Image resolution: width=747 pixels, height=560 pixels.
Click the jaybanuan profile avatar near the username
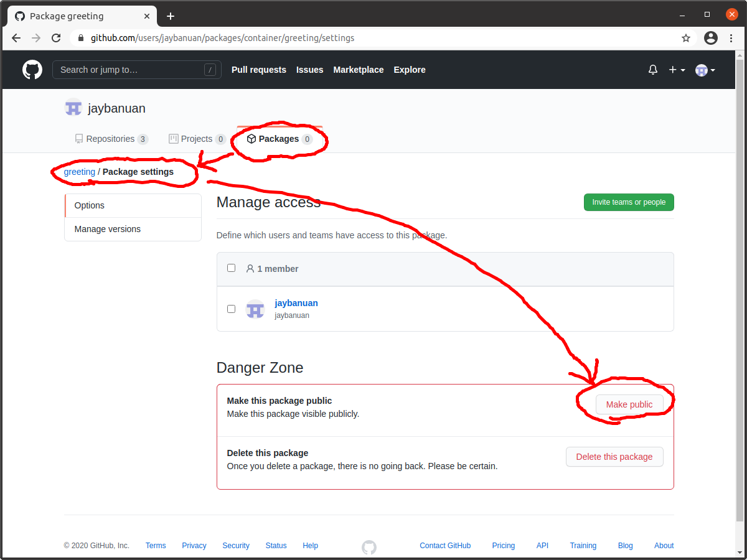pyautogui.click(x=73, y=108)
